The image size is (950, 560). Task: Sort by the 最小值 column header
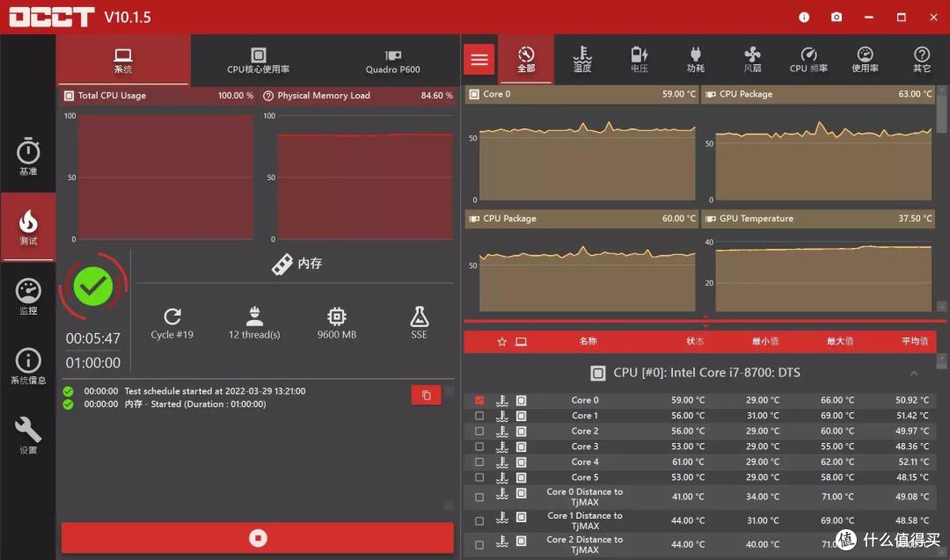click(765, 341)
